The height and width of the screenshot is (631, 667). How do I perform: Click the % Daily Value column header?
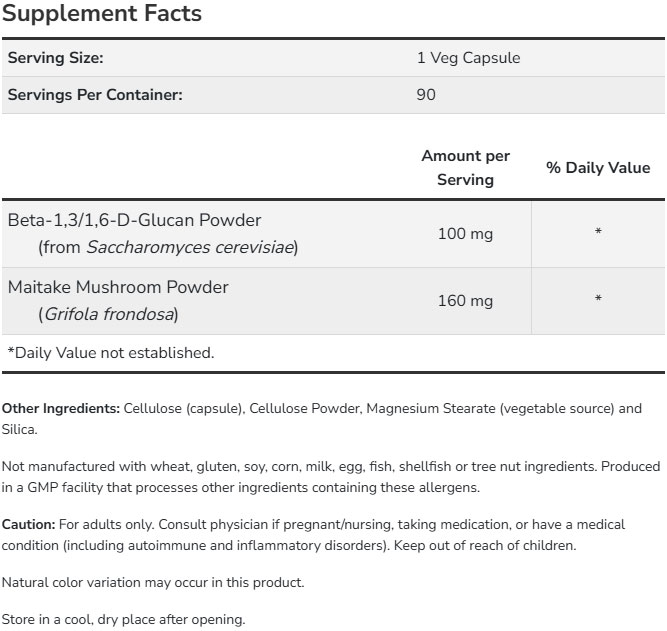coord(598,168)
